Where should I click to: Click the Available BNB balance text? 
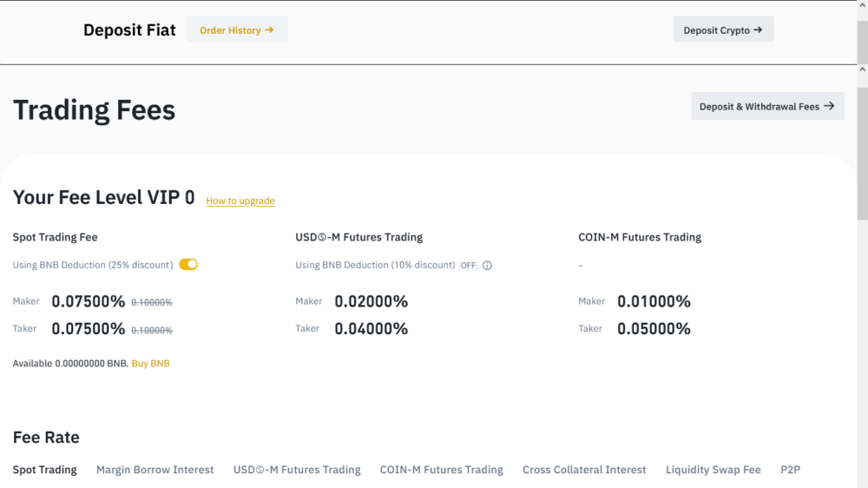70,364
